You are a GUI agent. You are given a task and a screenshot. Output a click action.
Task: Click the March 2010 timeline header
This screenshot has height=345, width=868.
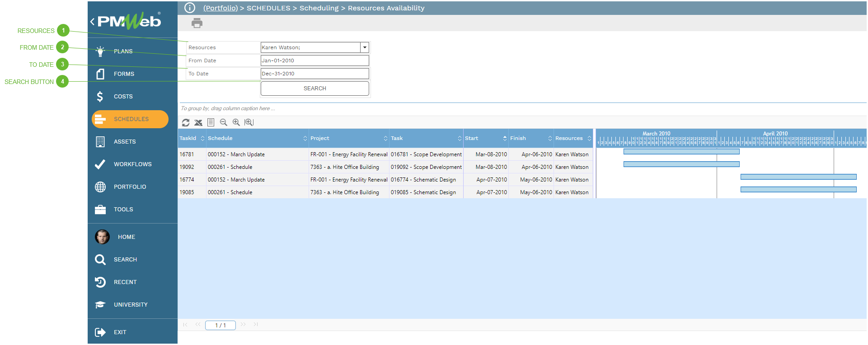point(657,134)
